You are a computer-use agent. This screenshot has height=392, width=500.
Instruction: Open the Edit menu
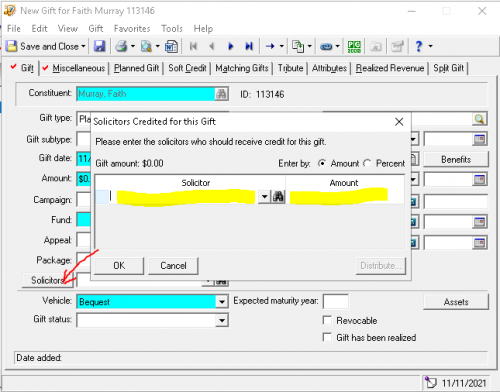(39, 29)
